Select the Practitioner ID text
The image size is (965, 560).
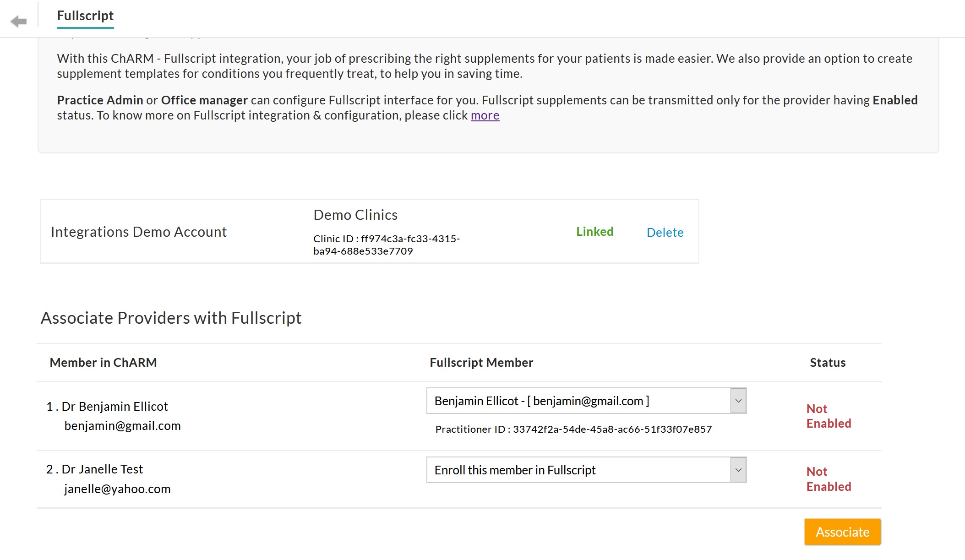(x=573, y=430)
